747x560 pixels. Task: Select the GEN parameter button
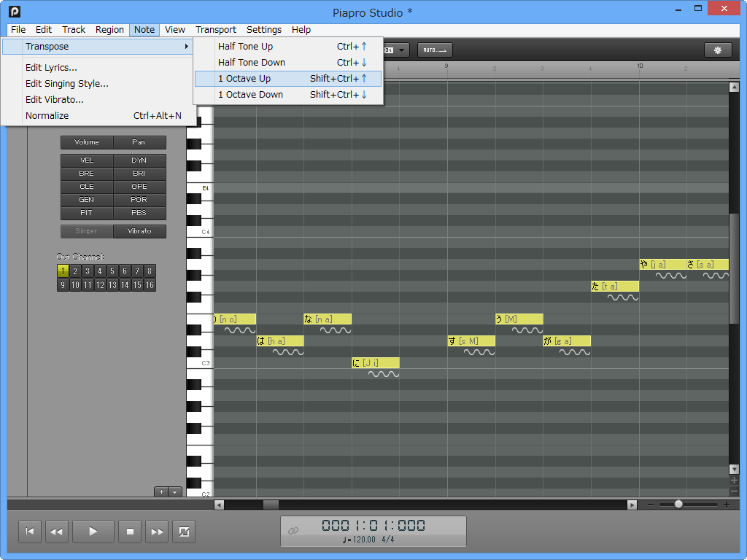tap(87, 200)
